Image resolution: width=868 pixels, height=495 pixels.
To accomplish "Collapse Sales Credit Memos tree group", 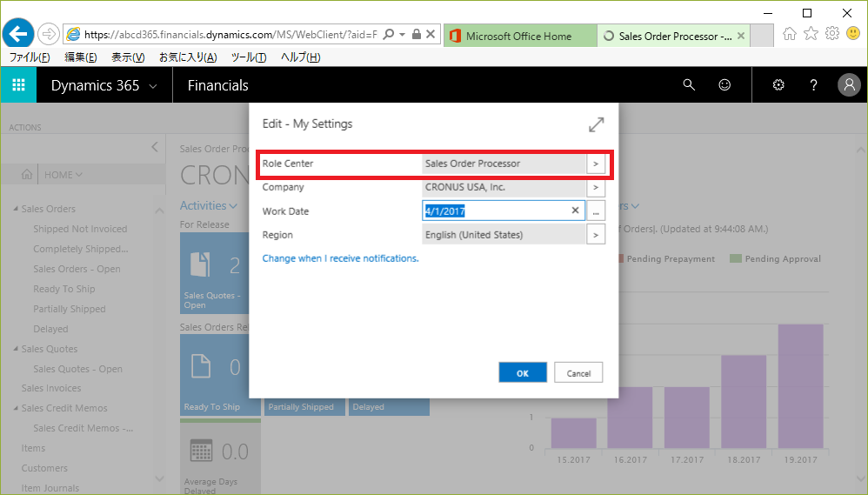I will 16,408.
